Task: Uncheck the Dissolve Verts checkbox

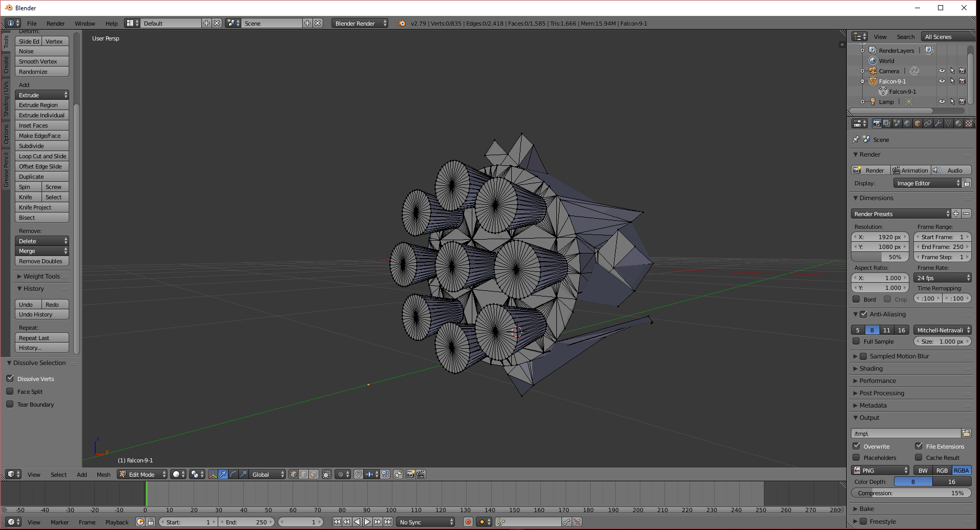Action: coord(10,378)
